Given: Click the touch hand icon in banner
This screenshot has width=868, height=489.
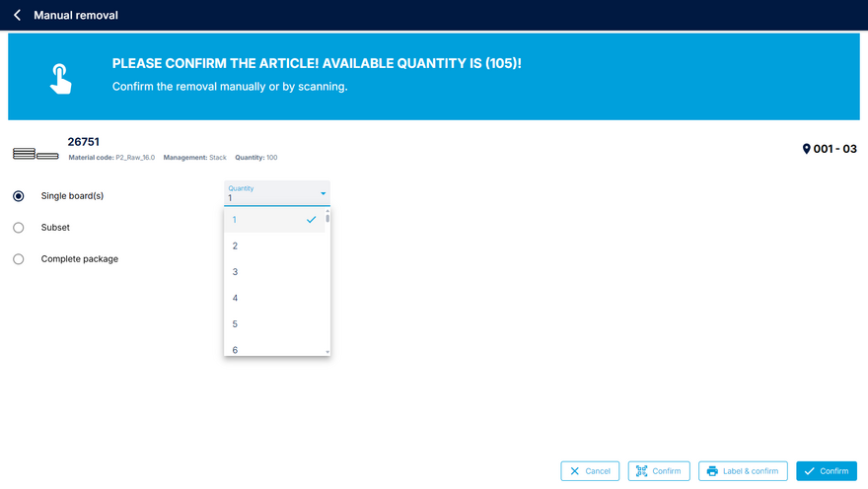Looking at the screenshot, I should click(x=60, y=79).
